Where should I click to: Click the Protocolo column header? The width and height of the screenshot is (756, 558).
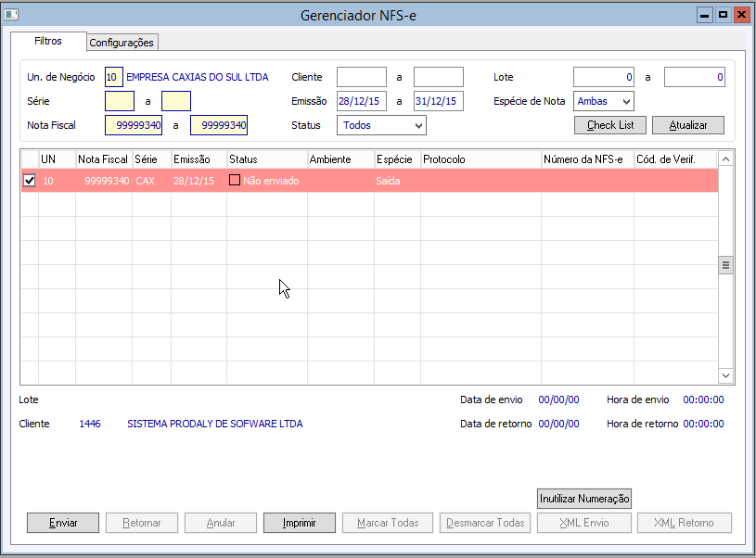tap(481, 159)
